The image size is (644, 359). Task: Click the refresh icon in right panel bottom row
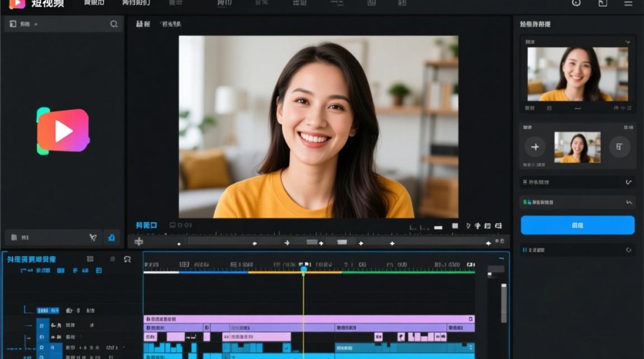click(629, 250)
